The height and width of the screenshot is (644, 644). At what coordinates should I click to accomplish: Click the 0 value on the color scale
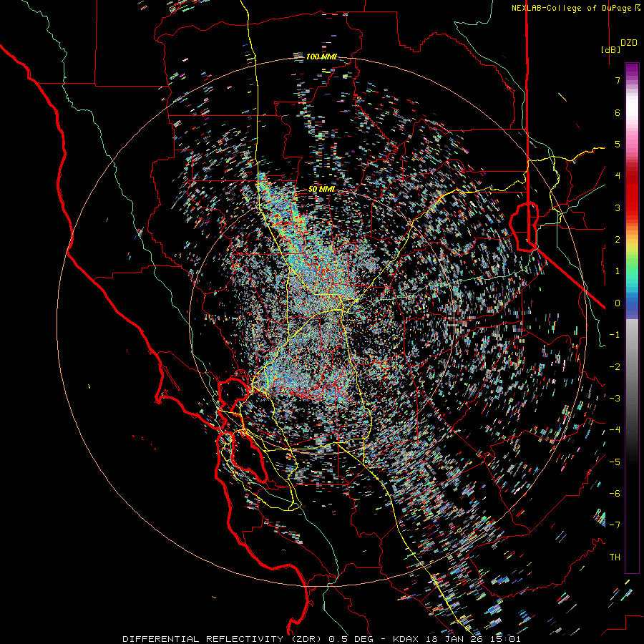618,303
